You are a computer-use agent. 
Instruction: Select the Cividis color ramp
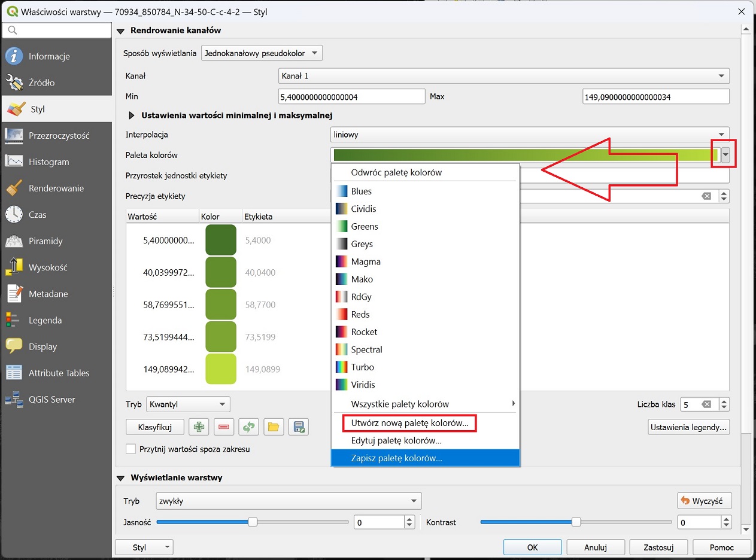pos(425,209)
